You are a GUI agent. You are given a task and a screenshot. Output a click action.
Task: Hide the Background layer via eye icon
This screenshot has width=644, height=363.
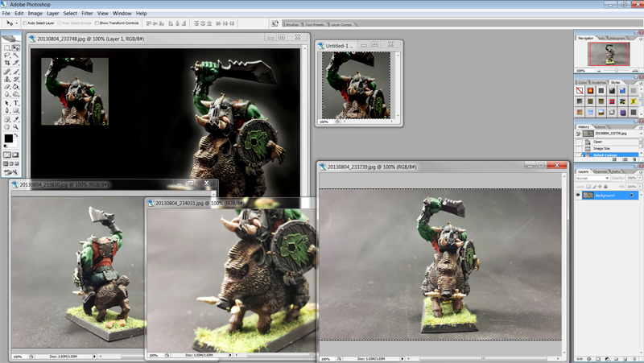pos(578,195)
